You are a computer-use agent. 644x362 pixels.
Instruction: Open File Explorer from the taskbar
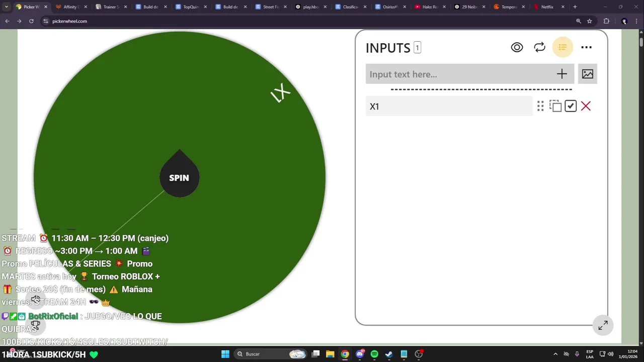pos(330,354)
